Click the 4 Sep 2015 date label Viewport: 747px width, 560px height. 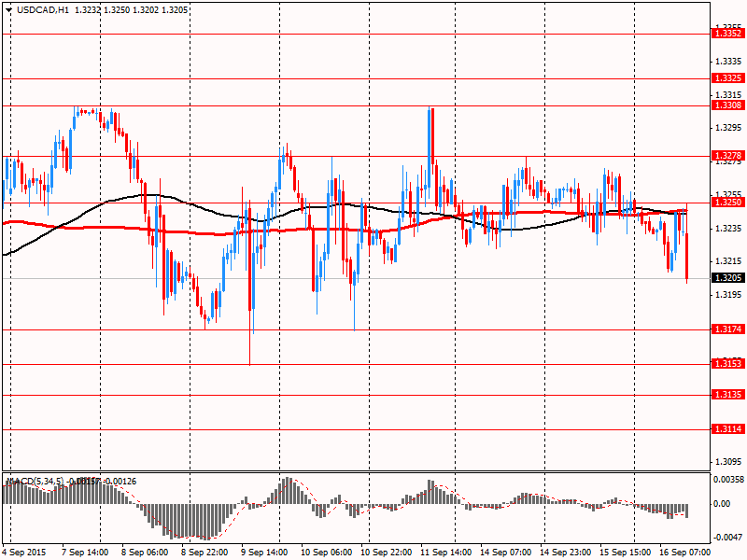pos(25,552)
